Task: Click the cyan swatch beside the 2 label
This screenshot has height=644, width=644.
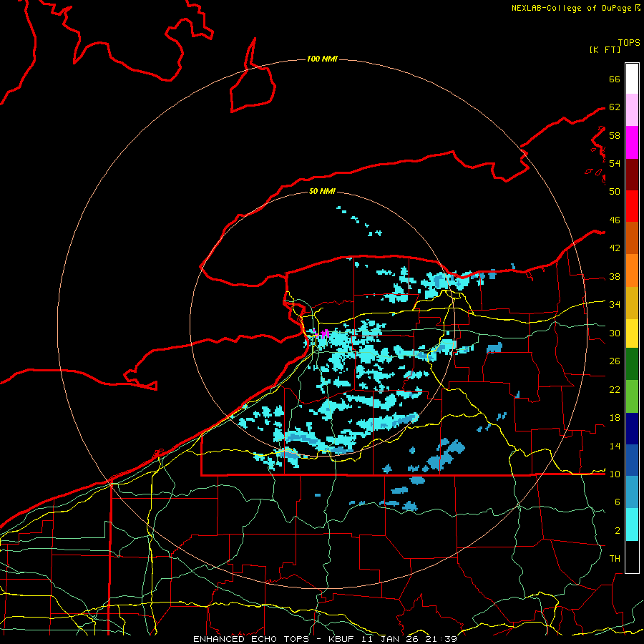Action: (x=632, y=525)
